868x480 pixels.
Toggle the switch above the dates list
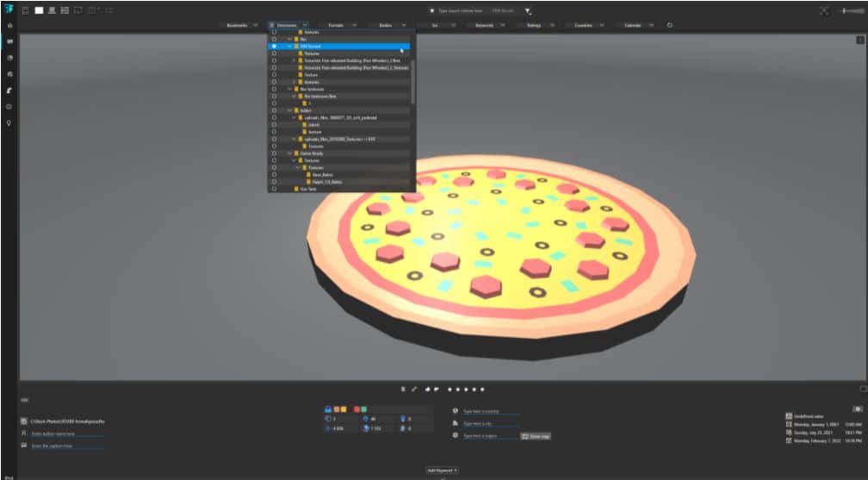[x=858, y=409]
